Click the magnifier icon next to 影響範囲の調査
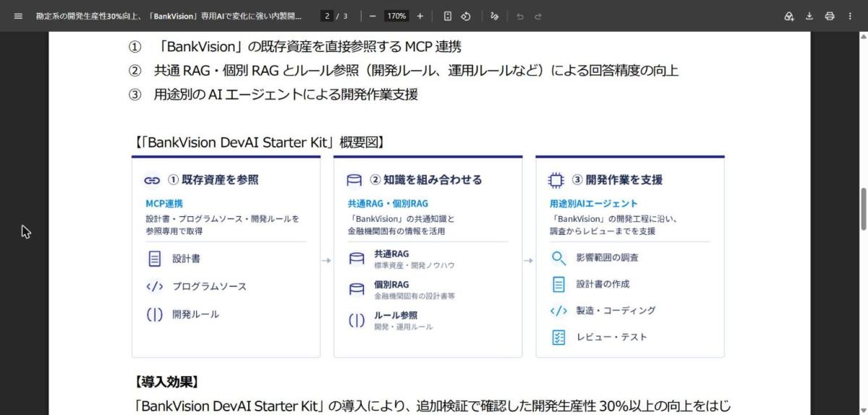Viewport: 868px width, 415px height. pos(558,258)
